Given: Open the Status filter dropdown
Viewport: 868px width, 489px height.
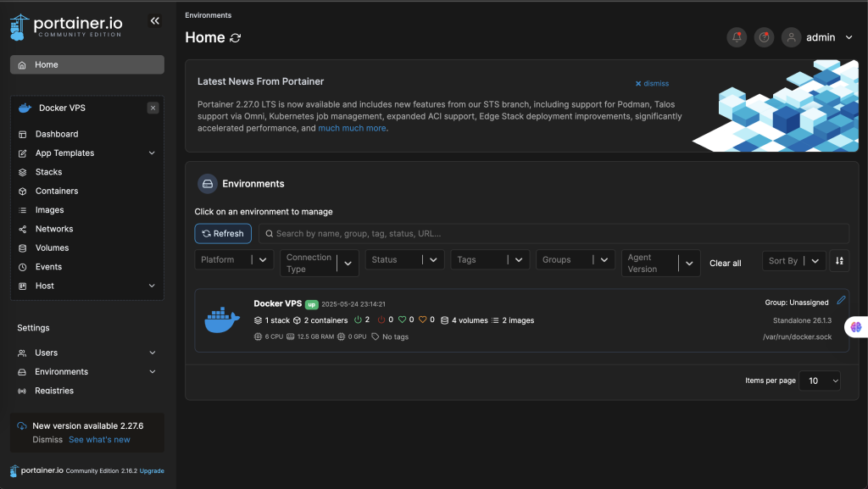Looking at the screenshot, I should pyautogui.click(x=404, y=260).
